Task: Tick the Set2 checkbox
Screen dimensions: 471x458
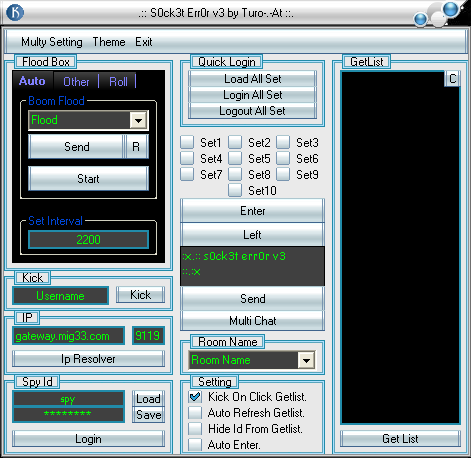Action: (x=235, y=142)
